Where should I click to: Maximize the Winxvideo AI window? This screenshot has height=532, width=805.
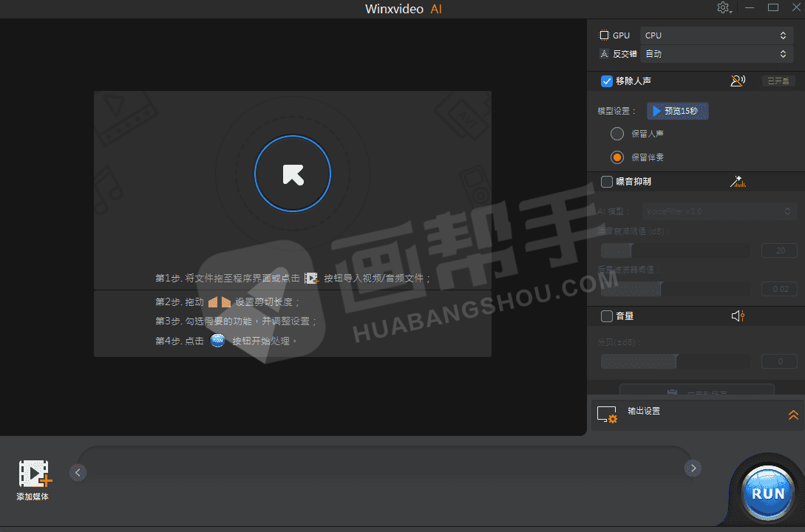[x=773, y=7]
